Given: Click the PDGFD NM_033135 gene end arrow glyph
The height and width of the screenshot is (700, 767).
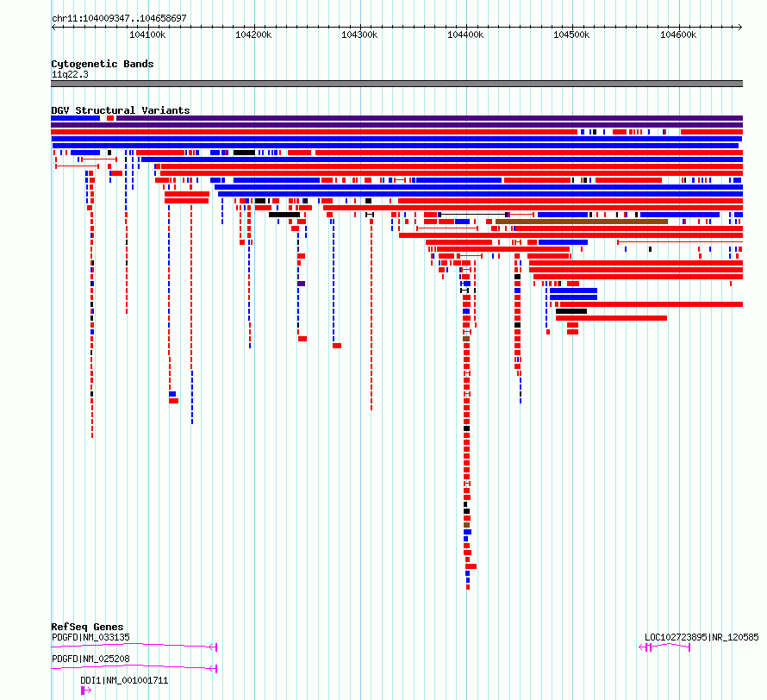Looking at the screenshot, I should point(213,647).
